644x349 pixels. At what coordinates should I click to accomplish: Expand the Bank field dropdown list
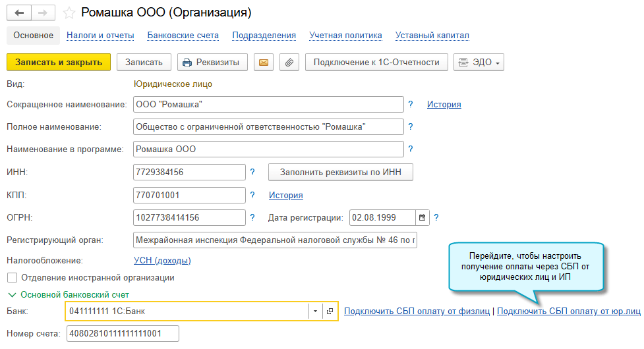point(315,311)
